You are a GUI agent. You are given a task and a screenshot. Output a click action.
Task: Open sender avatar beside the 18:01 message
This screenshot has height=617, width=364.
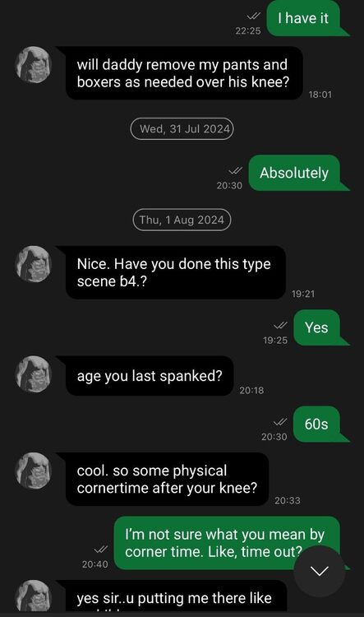coord(34,65)
